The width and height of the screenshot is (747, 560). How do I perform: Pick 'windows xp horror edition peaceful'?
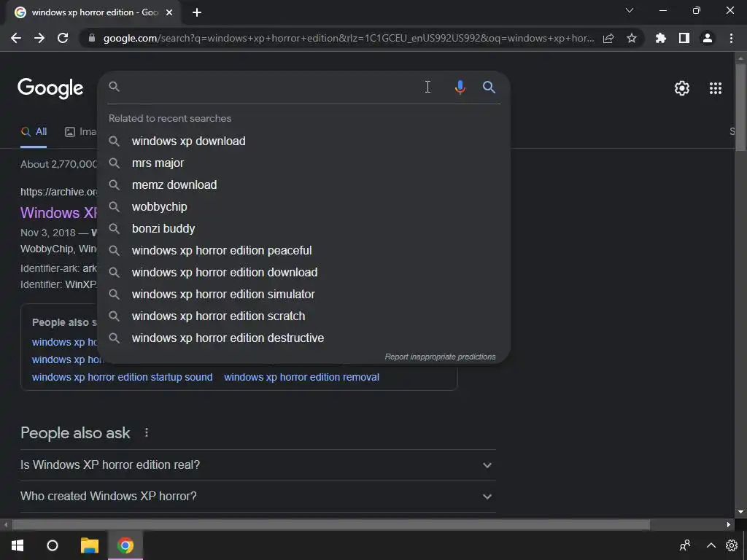[303, 251]
